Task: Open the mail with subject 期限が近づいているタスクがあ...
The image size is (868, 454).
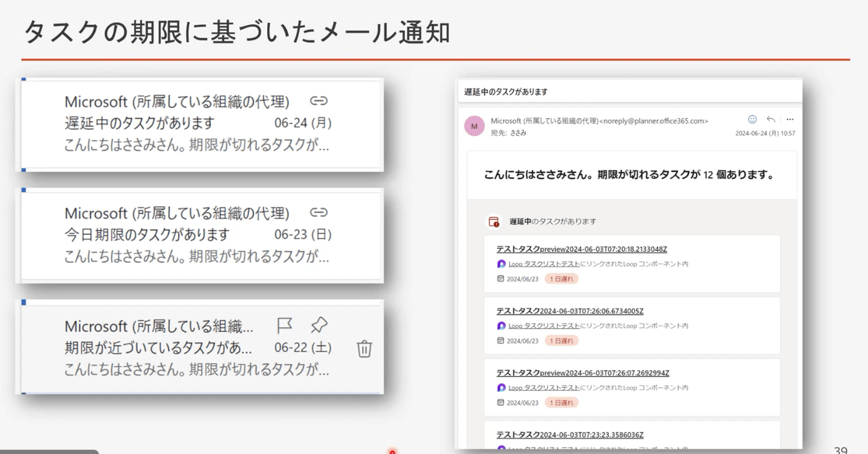Action: coord(159,347)
